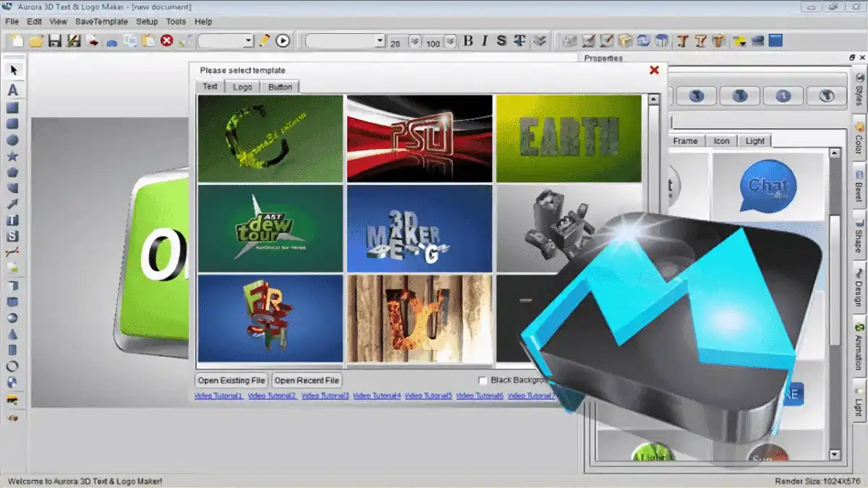Open the Bevel side tab
Image resolution: width=868 pixels, height=488 pixels.
[859, 184]
